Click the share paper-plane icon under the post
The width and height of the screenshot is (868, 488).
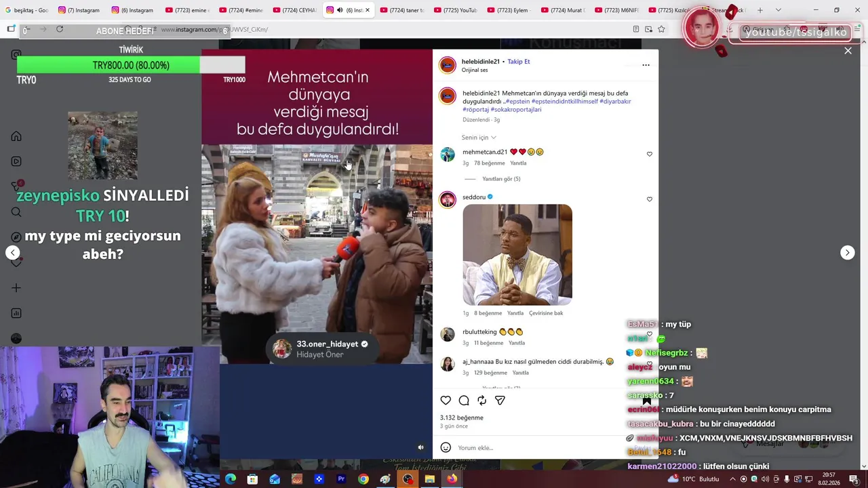click(x=500, y=401)
